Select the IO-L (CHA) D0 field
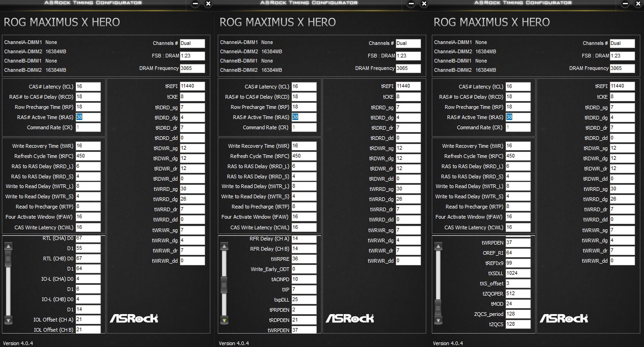The image size is (644, 347). click(88, 279)
